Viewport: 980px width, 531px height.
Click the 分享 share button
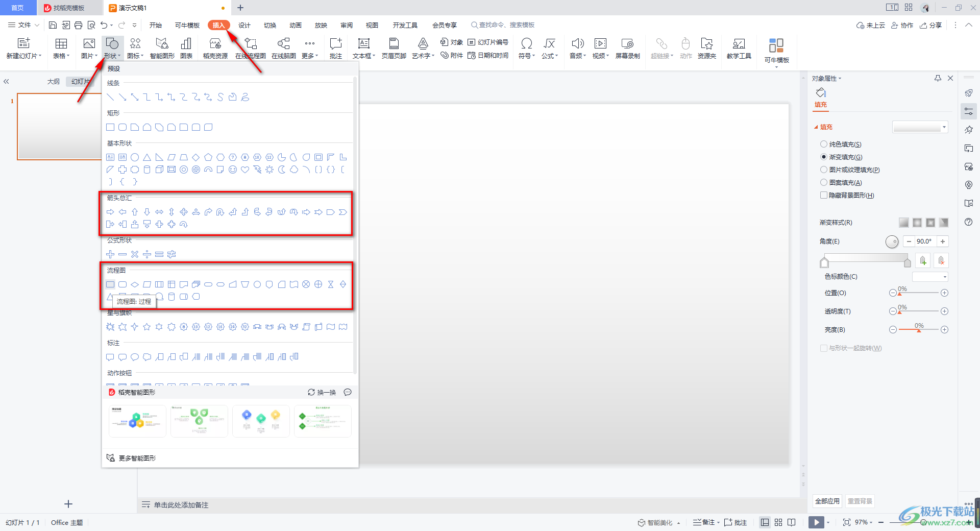(930, 25)
